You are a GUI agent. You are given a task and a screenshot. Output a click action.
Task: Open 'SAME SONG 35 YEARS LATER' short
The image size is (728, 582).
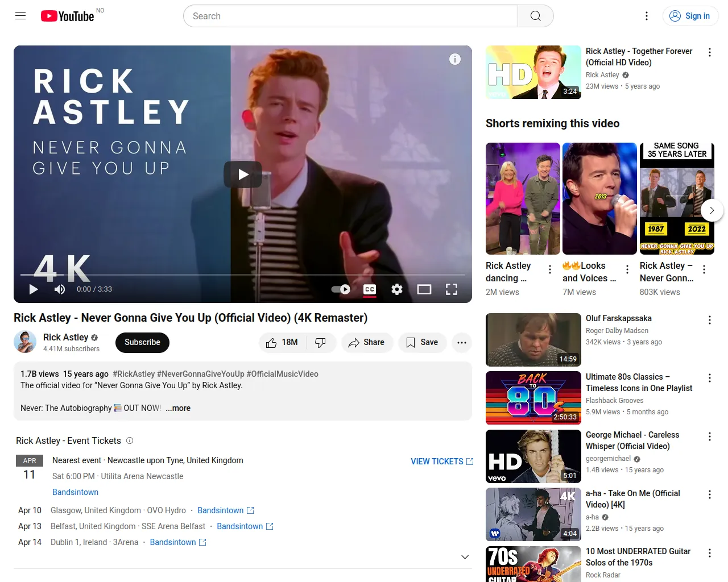[x=677, y=198]
